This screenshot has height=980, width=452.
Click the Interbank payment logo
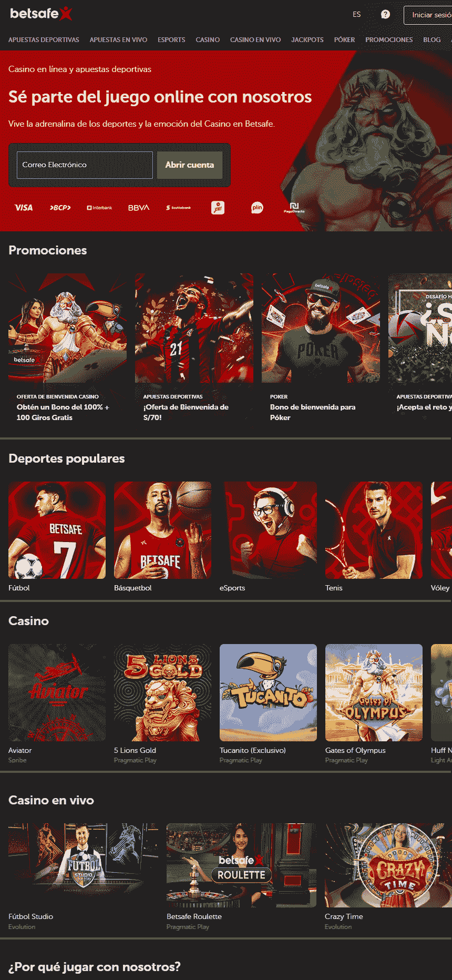pos(99,208)
